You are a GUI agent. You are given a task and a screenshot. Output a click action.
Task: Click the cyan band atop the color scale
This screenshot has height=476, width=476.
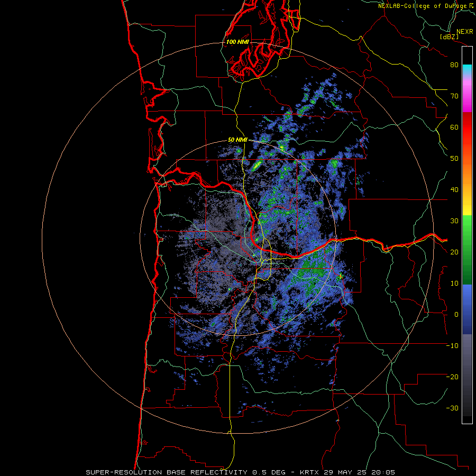click(x=467, y=69)
